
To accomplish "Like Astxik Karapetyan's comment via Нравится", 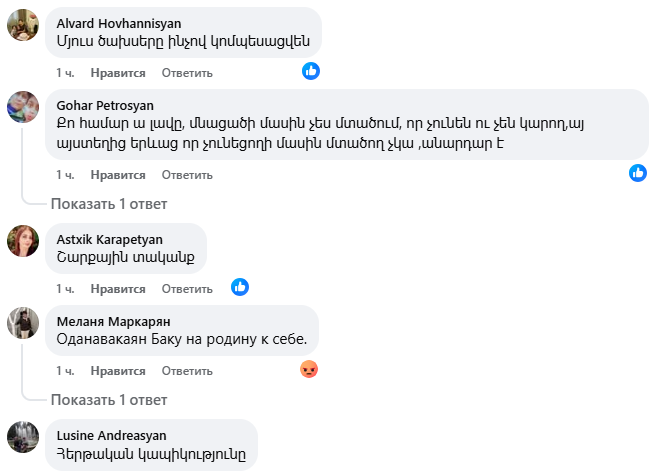I will [x=118, y=289].
